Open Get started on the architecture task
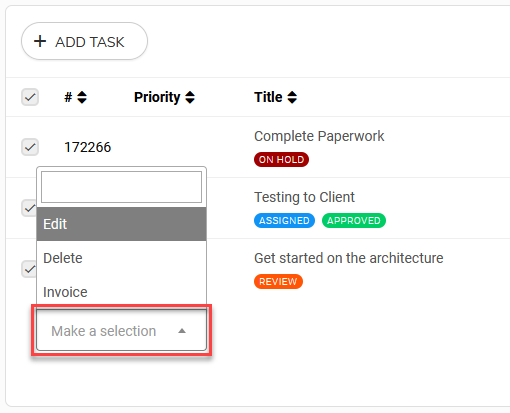Image resolution: width=510 pixels, height=413 pixels. pyautogui.click(x=349, y=258)
